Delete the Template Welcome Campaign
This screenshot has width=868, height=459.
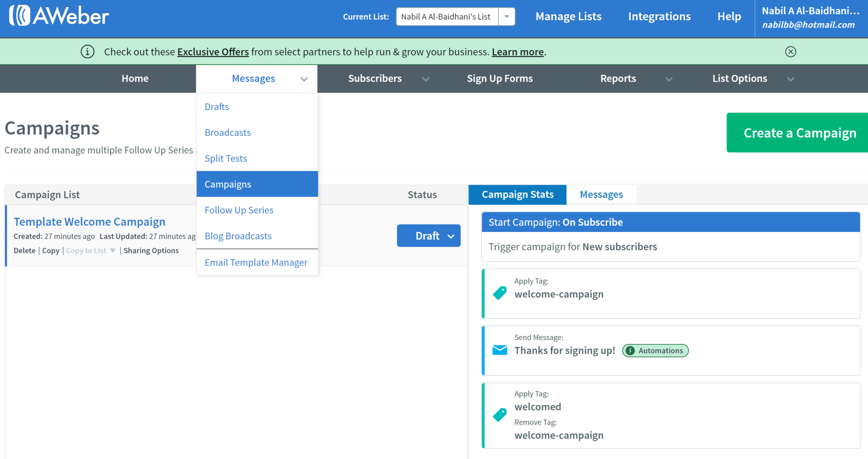click(25, 251)
